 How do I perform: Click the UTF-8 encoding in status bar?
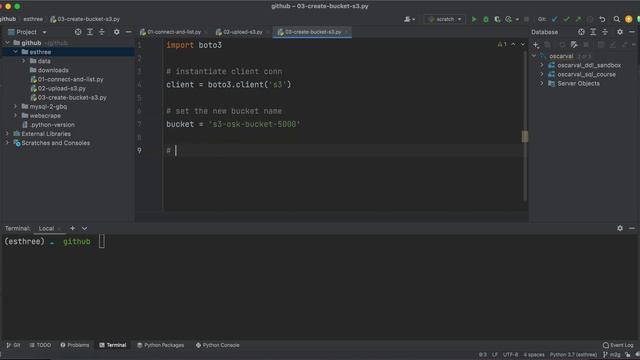510,355
